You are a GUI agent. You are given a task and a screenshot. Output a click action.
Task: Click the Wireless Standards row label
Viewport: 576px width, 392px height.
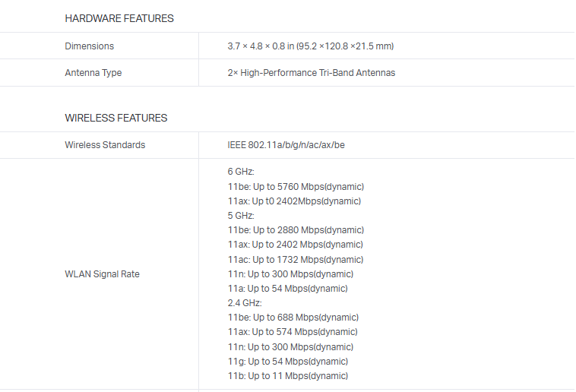[x=105, y=145]
